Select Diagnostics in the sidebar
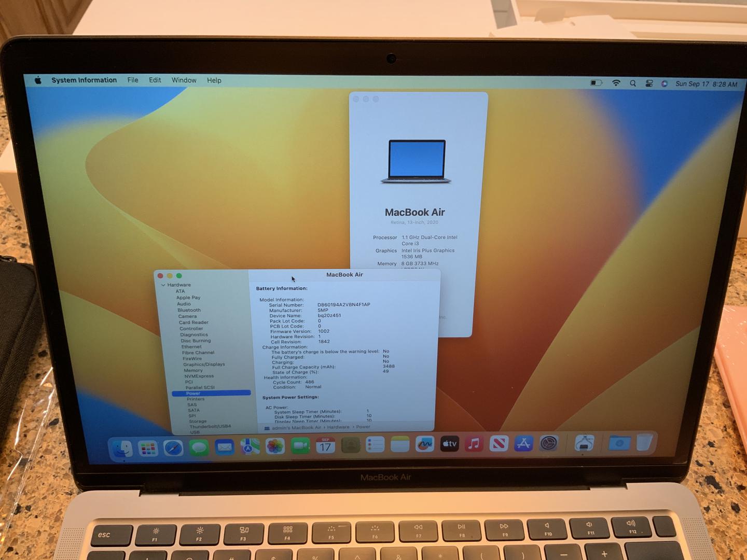 [194, 335]
